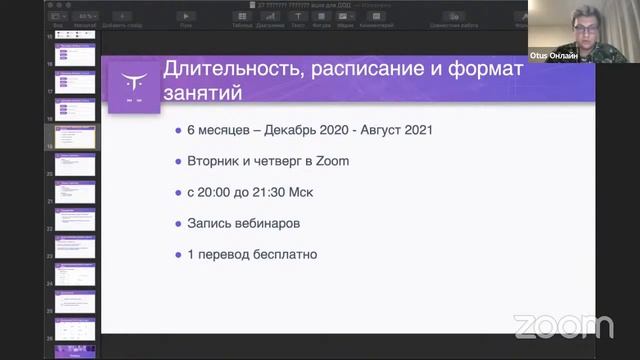
Task: Open the View (Вид) menu button
Action: 58,16
